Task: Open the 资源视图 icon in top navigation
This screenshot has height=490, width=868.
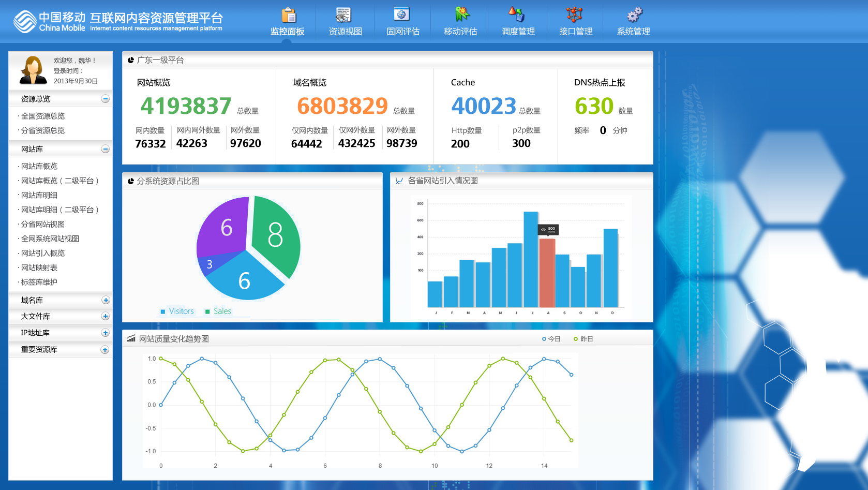Action: 343,15
